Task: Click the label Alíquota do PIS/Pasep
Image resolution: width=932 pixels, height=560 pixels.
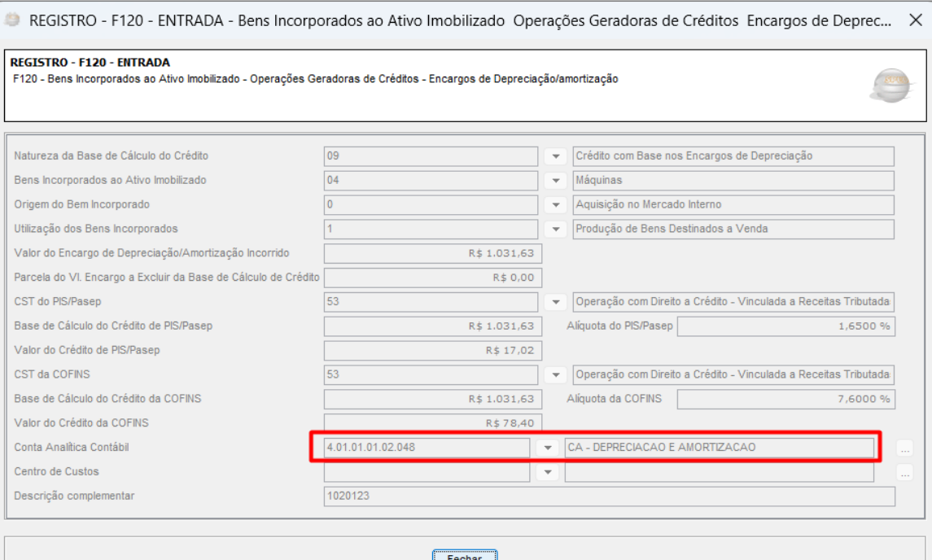Action: (x=620, y=326)
